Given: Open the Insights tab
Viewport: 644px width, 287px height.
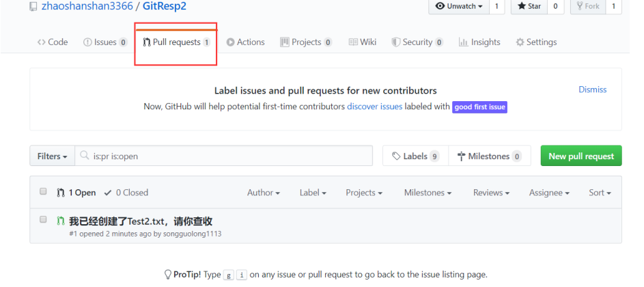Looking at the screenshot, I should pyautogui.click(x=479, y=42).
